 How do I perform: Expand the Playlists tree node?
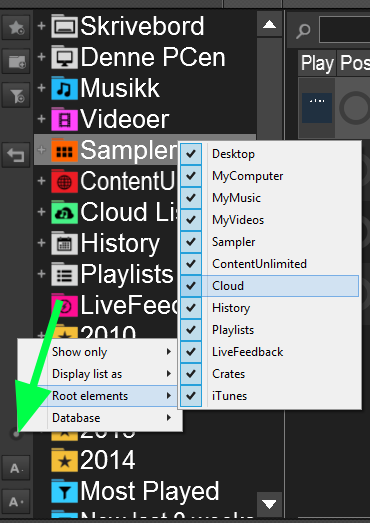(41, 274)
